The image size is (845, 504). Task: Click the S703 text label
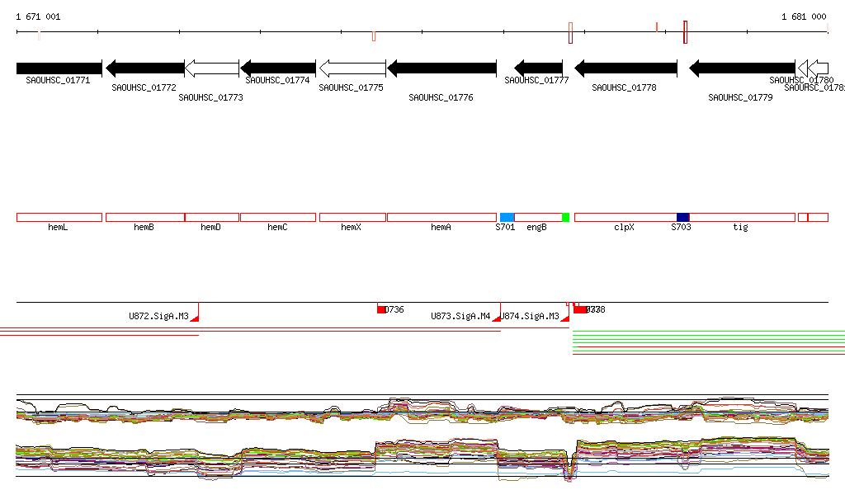681,227
